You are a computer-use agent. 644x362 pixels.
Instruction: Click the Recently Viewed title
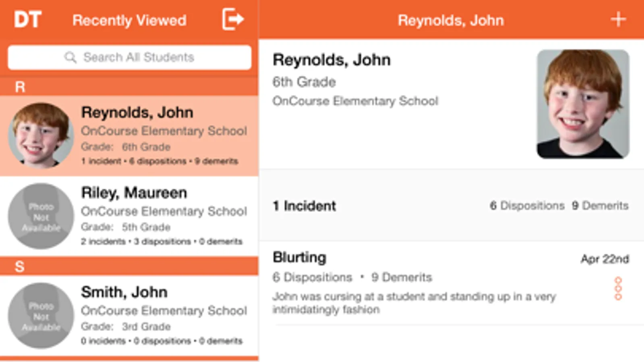click(x=129, y=20)
